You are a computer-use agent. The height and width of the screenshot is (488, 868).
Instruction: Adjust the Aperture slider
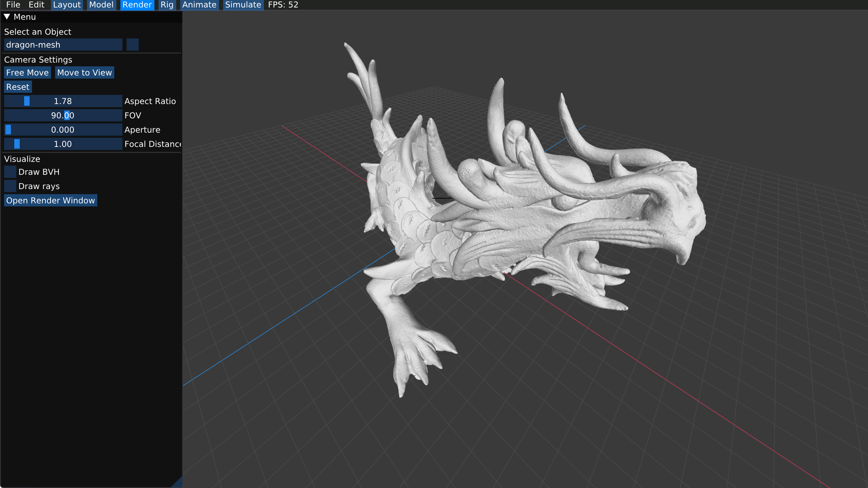tap(63, 130)
